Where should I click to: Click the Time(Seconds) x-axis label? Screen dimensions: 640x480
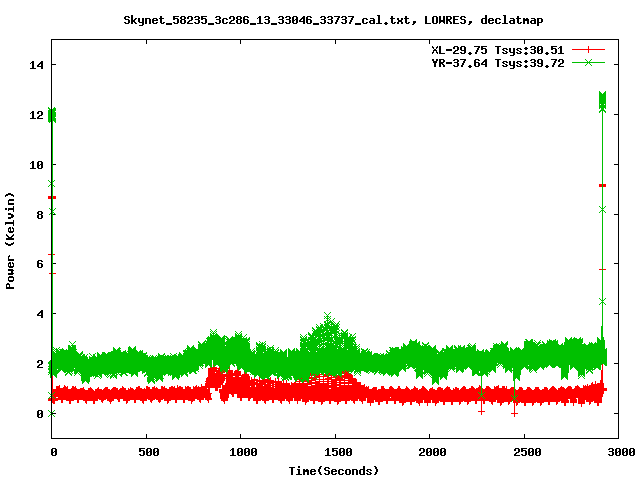333,471
